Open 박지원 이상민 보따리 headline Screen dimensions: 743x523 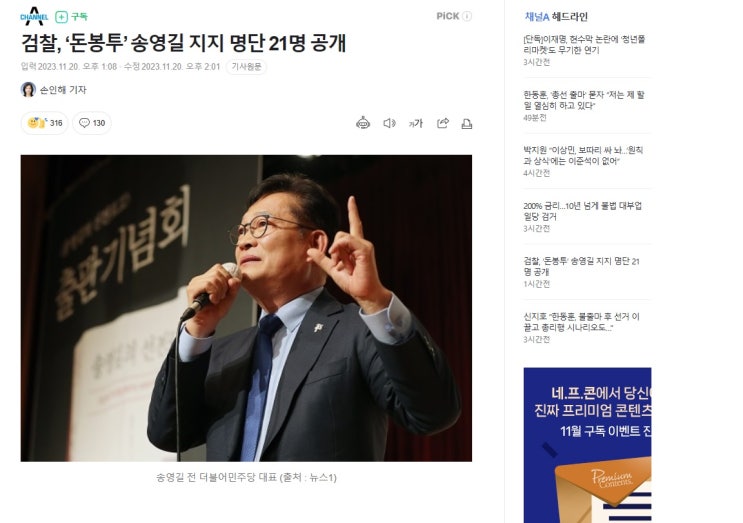(x=583, y=155)
